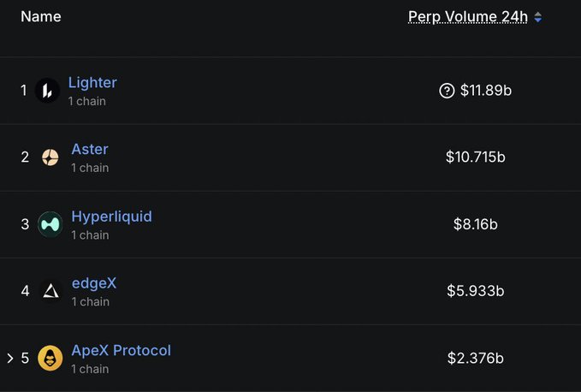This screenshot has width=581, height=392.
Task: Open the Lighter protocol link
Action: [x=92, y=83]
